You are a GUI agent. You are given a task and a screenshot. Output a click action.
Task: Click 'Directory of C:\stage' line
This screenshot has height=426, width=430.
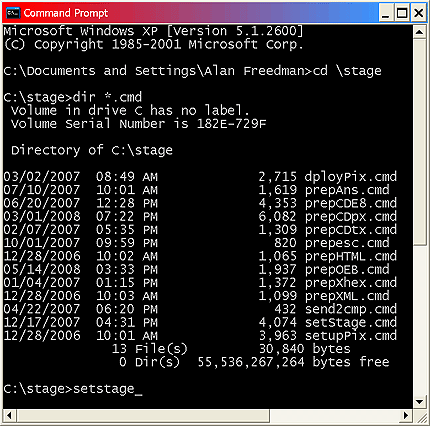click(x=92, y=150)
